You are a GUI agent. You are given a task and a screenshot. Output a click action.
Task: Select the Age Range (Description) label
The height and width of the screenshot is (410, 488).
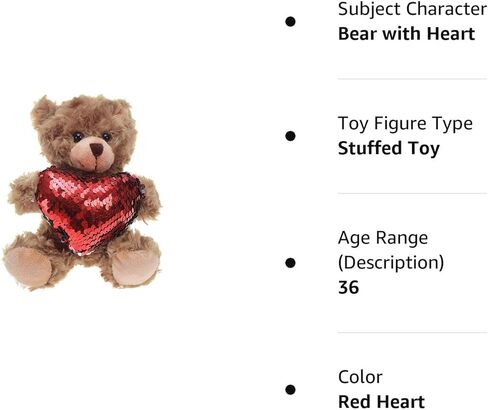391,250
